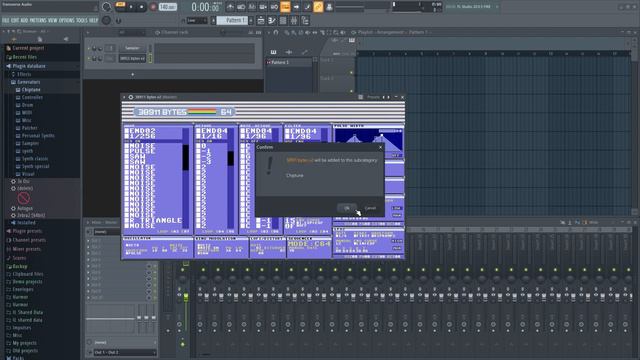Open the Piano roll view icon
This screenshot has width=640, height=360.
pyautogui.click(x=272, y=20)
